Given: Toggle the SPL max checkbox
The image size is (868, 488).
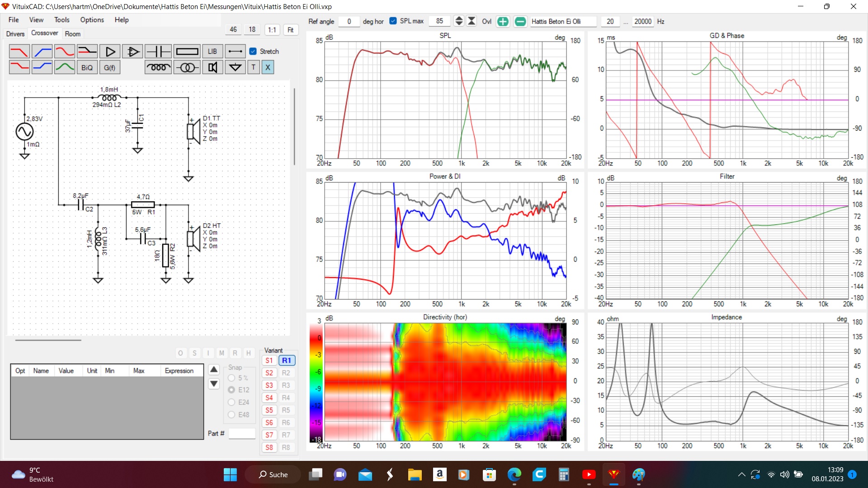Looking at the screenshot, I should click(393, 21).
